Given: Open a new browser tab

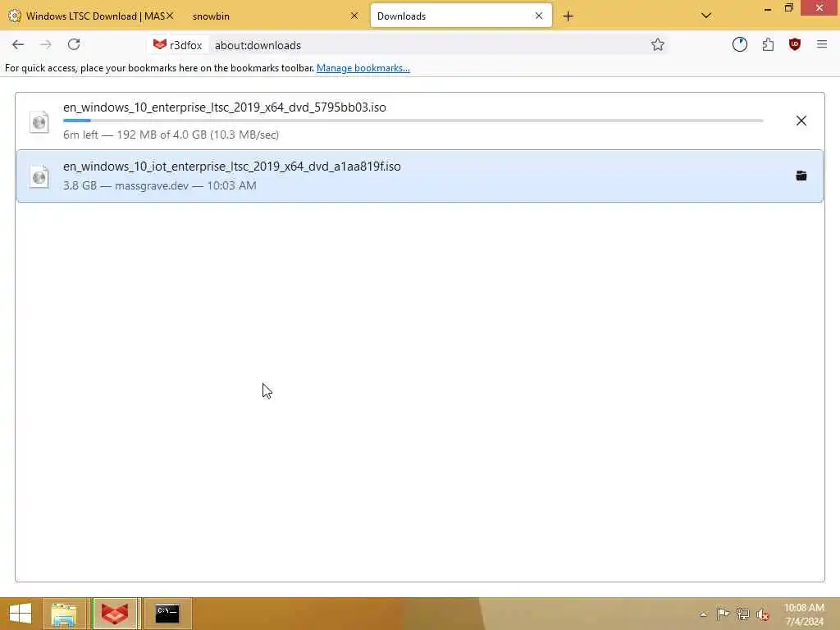Looking at the screenshot, I should 568,16.
